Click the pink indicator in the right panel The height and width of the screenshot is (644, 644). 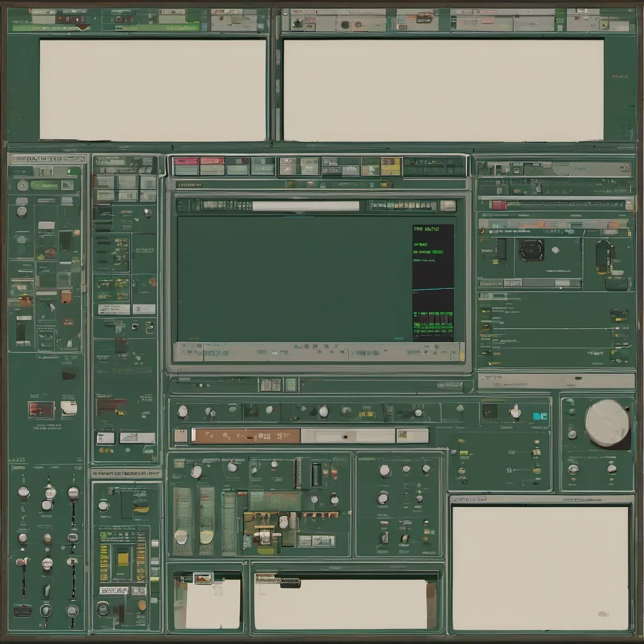tap(499, 205)
